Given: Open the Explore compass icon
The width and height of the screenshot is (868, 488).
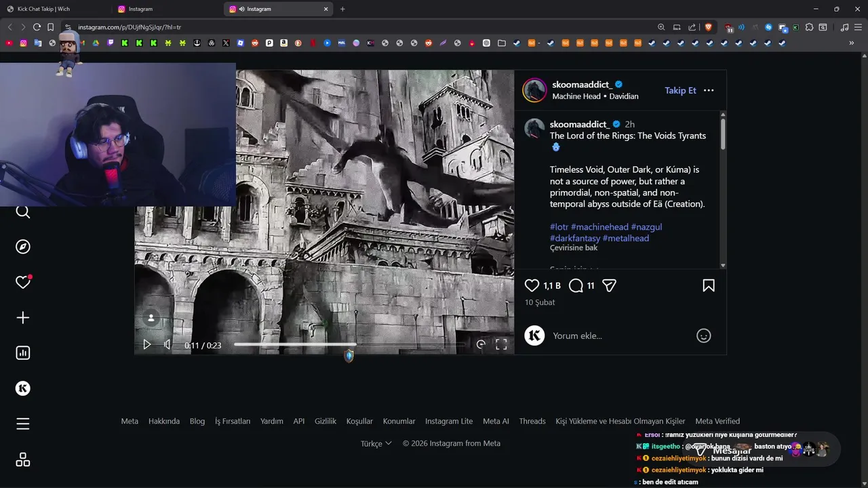Looking at the screenshot, I should click(23, 247).
